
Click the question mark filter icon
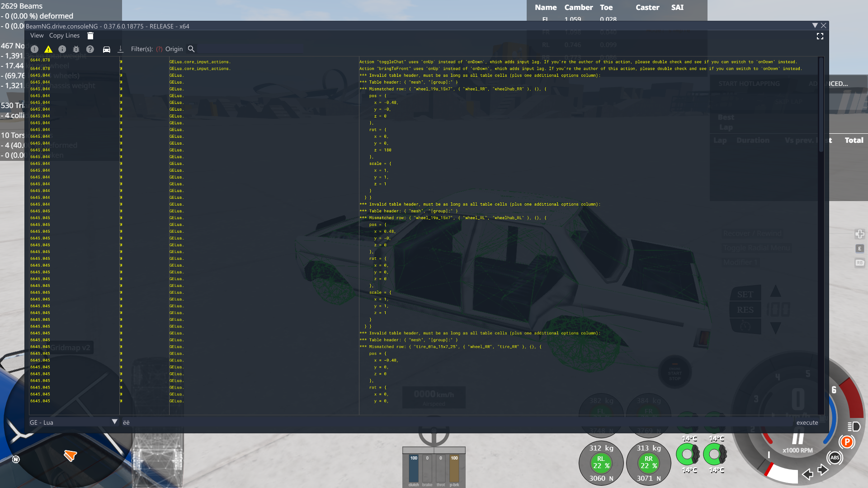click(90, 49)
